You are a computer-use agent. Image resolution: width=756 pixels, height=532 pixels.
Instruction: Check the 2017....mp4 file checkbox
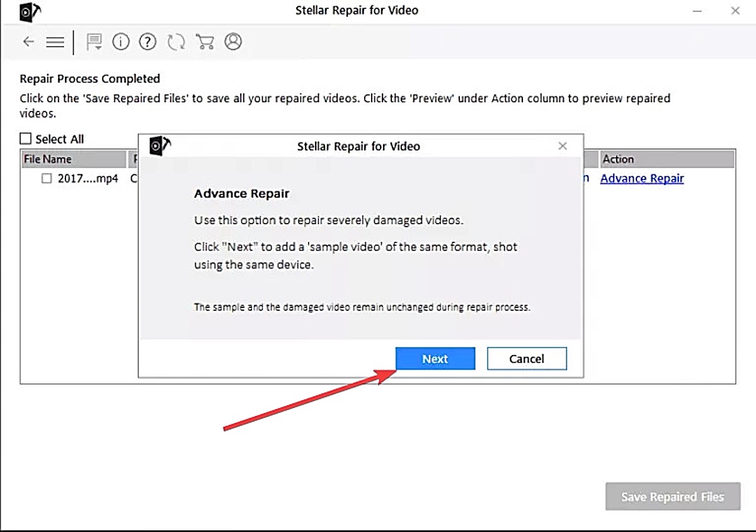[x=47, y=179]
